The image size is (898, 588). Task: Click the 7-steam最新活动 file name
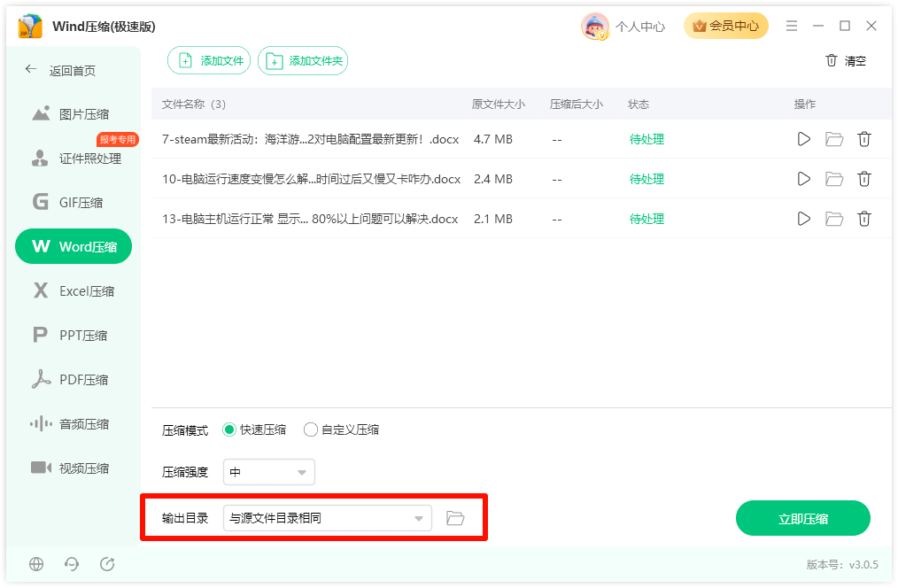(311, 139)
